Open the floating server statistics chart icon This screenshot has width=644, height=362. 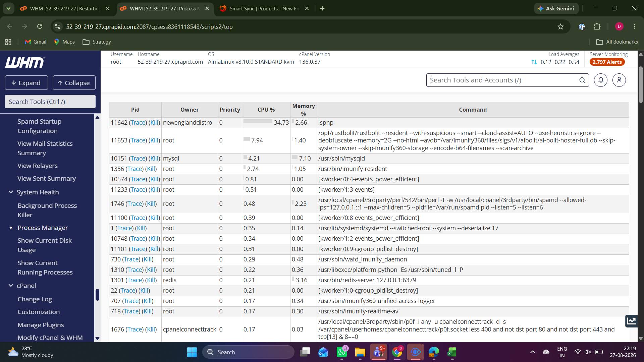(631, 321)
